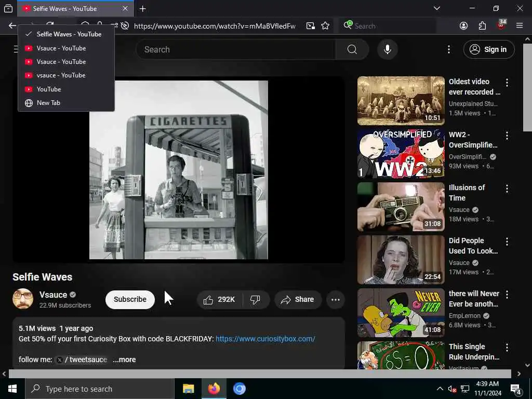
Task: Dislike the video with thumbs down
Action: click(256, 300)
